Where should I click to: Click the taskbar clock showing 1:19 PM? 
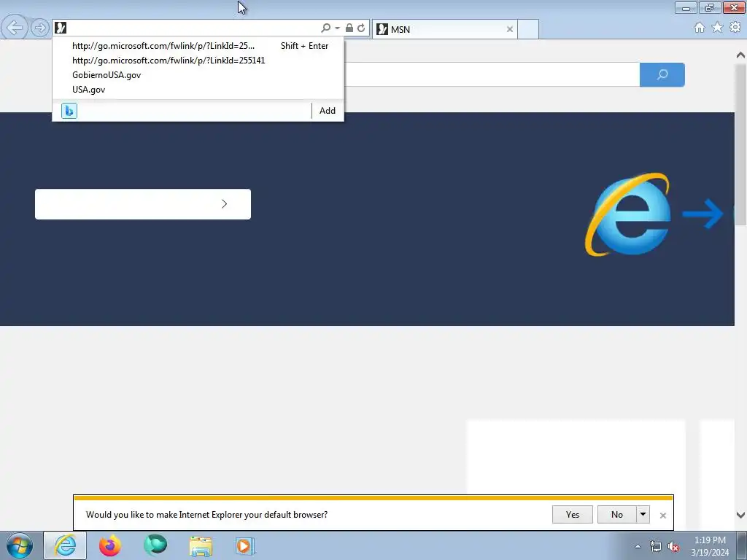[x=710, y=546]
